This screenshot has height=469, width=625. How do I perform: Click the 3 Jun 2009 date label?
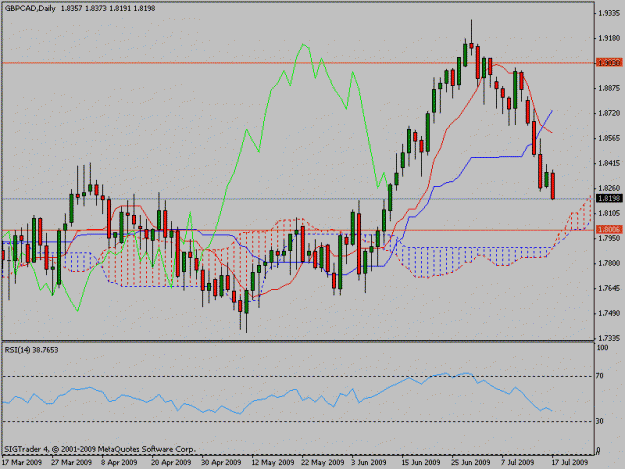click(369, 462)
